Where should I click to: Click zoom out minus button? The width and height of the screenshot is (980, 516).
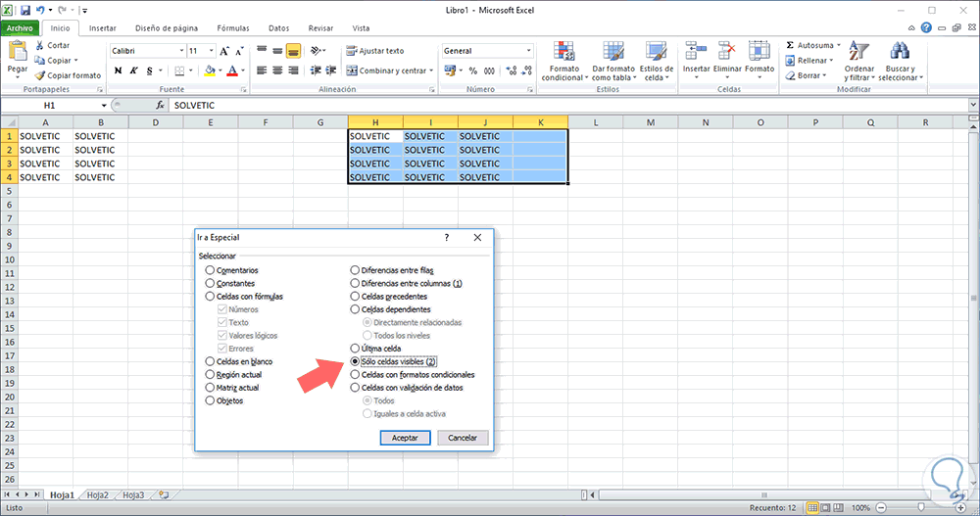click(881, 507)
